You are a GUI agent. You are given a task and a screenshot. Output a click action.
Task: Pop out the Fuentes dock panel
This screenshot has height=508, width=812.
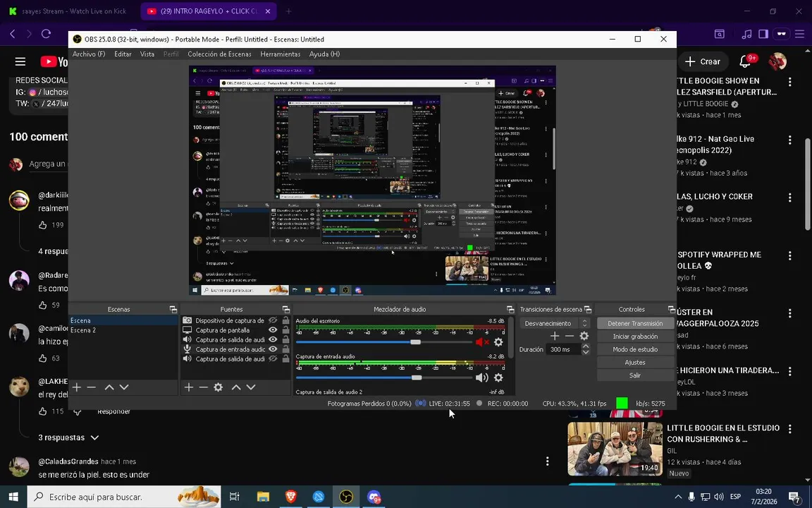[286, 310]
